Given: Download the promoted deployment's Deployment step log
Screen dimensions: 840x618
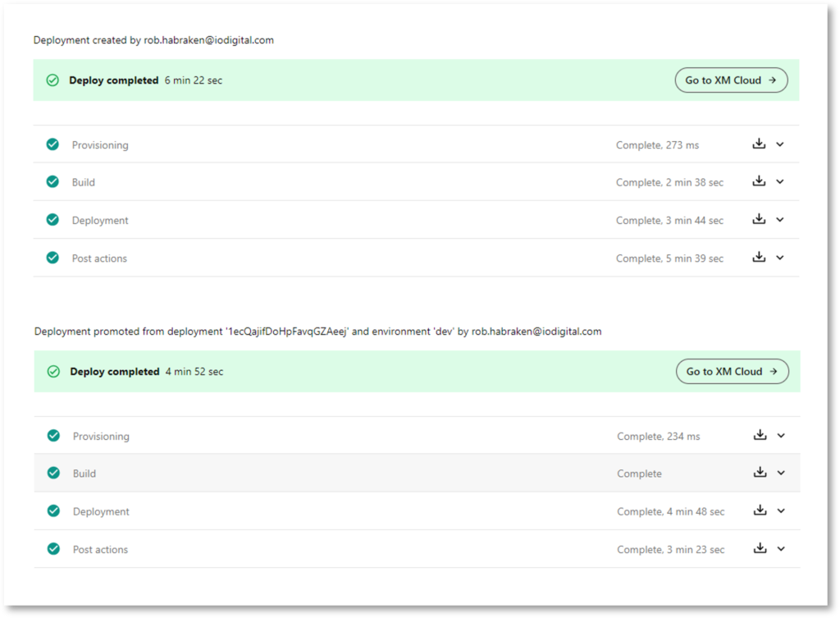Looking at the screenshot, I should coord(760,510).
